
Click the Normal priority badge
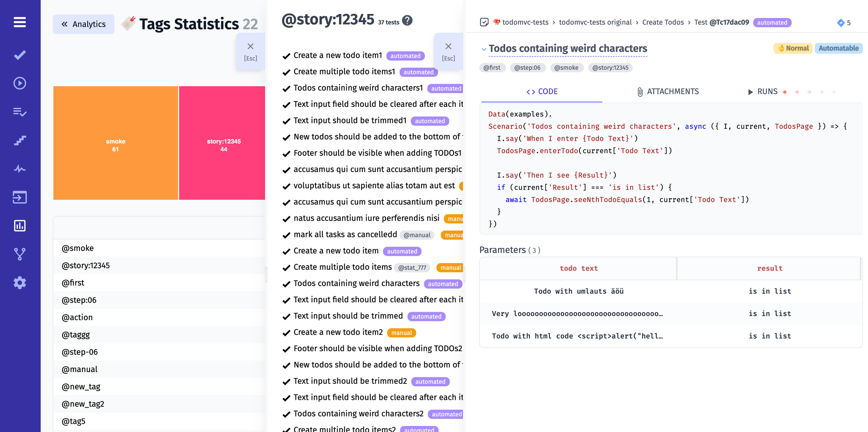pos(793,48)
